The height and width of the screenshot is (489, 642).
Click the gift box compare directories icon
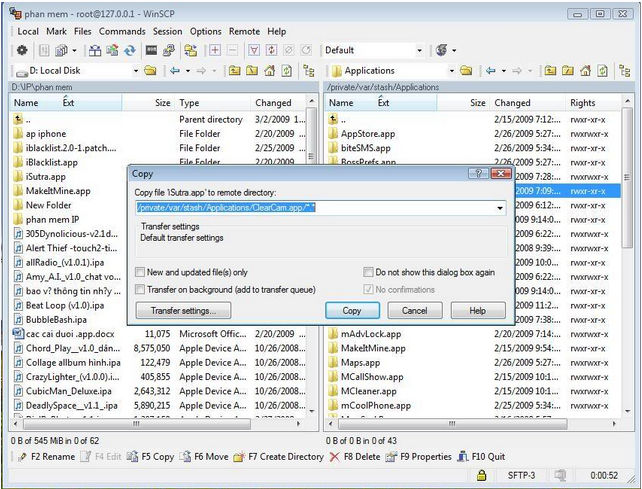pos(95,50)
